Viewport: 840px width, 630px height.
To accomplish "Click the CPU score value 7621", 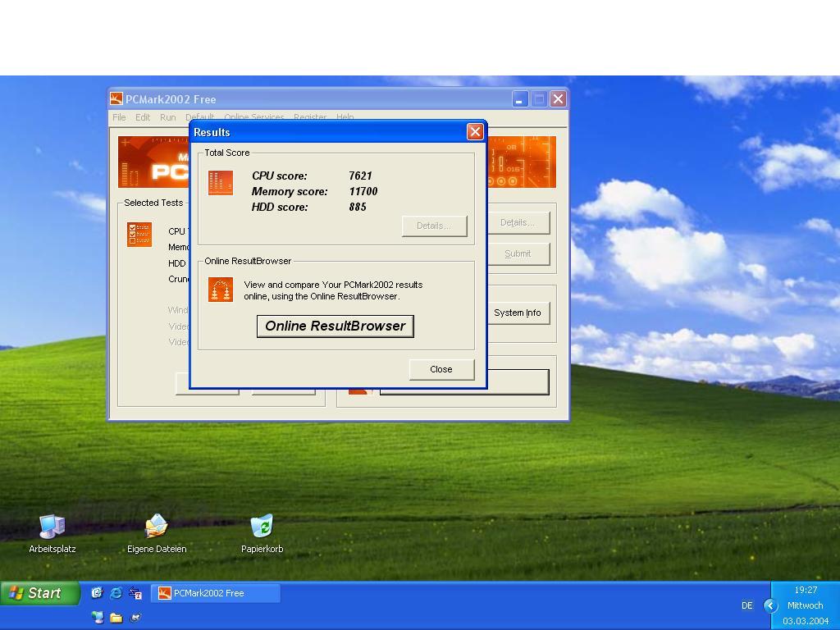I will 360,176.
